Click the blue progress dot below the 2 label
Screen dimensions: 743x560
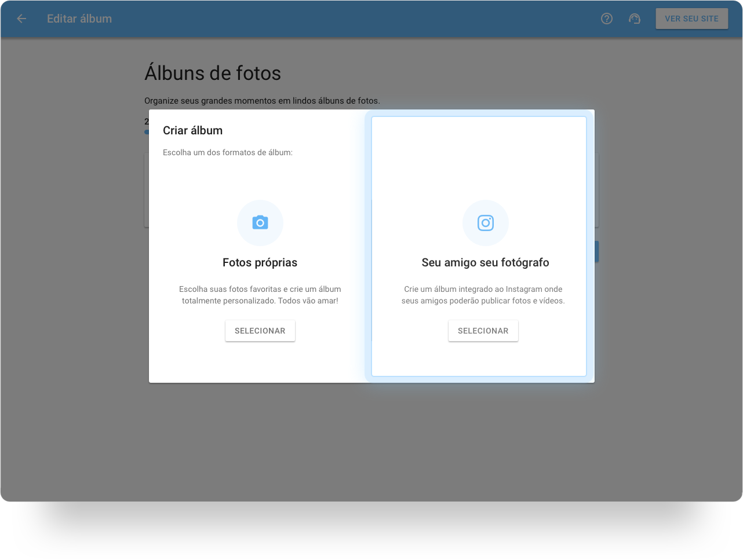point(147,132)
